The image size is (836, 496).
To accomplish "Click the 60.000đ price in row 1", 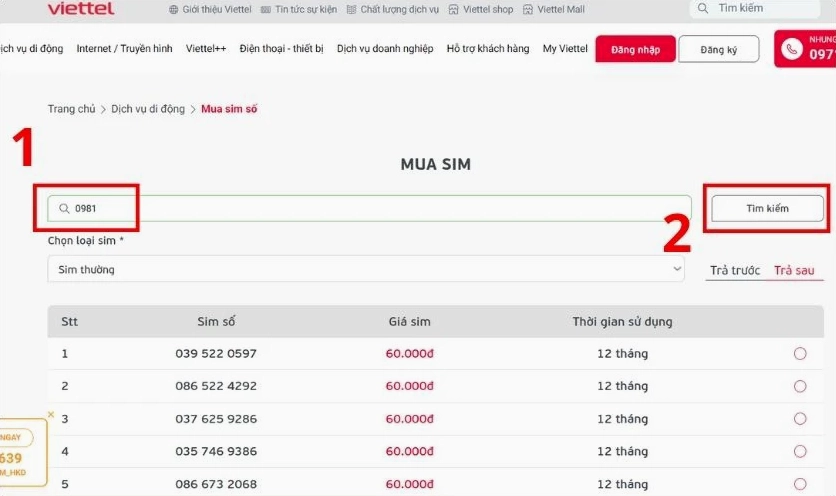I will pyautogui.click(x=409, y=354).
